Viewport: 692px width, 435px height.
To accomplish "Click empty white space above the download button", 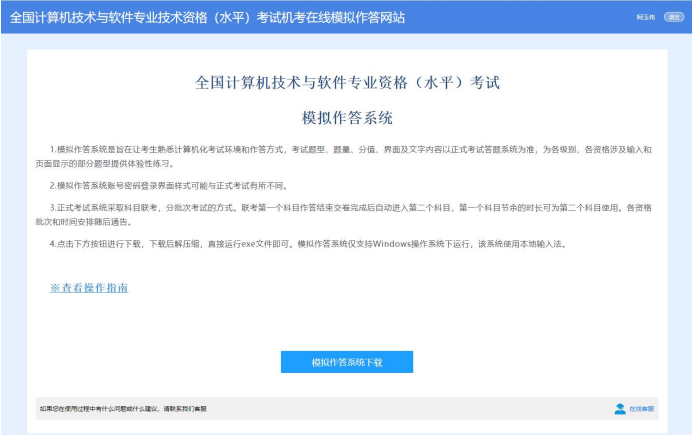I will click(346, 320).
